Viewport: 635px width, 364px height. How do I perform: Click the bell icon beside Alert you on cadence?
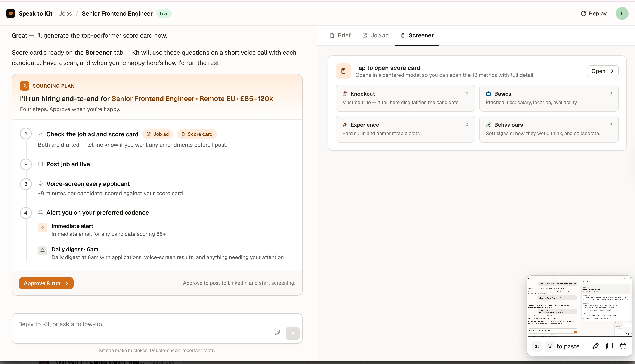pos(41,213)
